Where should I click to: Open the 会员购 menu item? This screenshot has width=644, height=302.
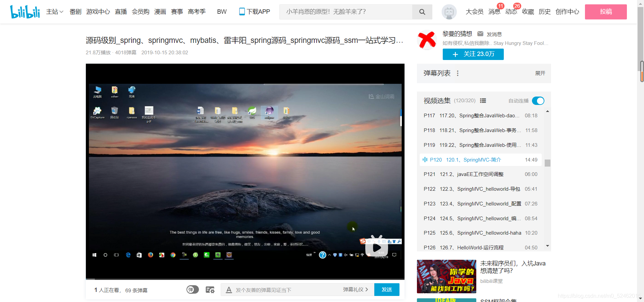pos(141,12)
